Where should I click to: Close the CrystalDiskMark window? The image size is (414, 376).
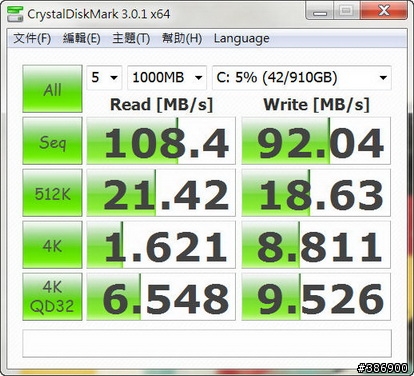coord(383,11)
